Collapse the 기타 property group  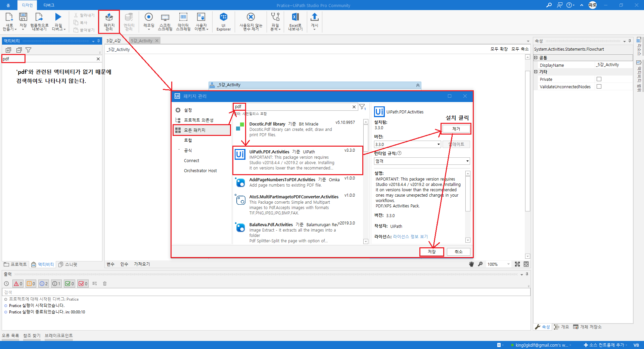[536, 72]
